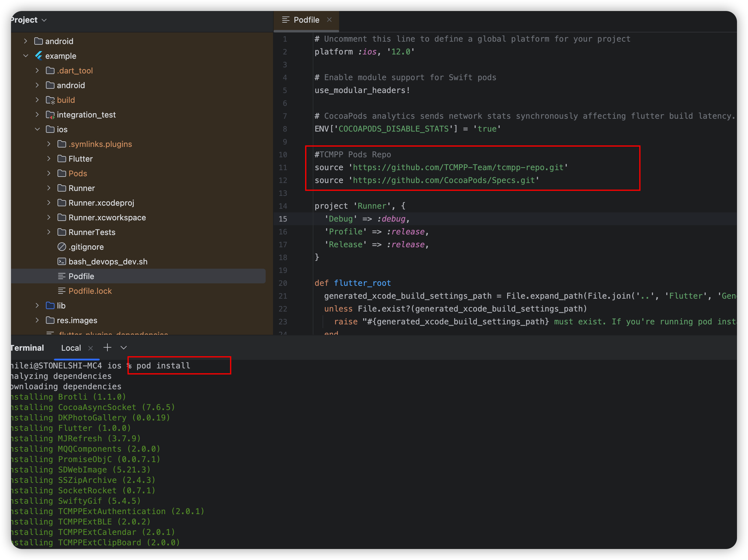This screenshot has width=748, height=560.
Task: Select Podfile in the project tree
Action: click(x=81, y=276)
